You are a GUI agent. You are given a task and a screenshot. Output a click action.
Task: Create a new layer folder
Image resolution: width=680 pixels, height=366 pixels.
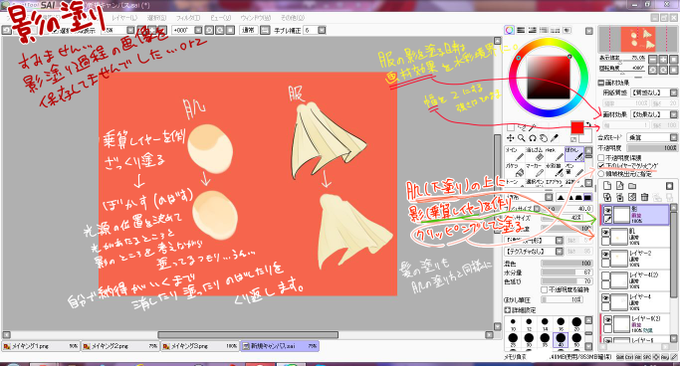click(632, 186)
